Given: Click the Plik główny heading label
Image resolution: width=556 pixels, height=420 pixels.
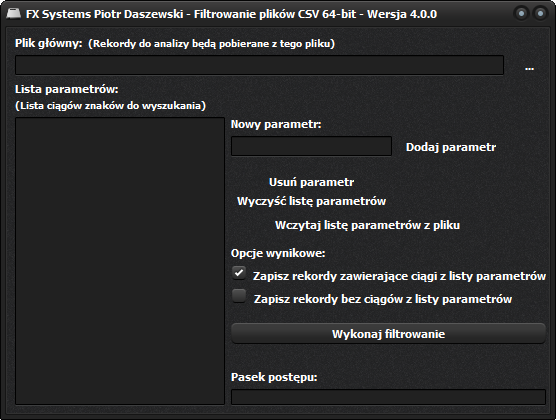Looking at the screenshot, I should pos(49,43).
